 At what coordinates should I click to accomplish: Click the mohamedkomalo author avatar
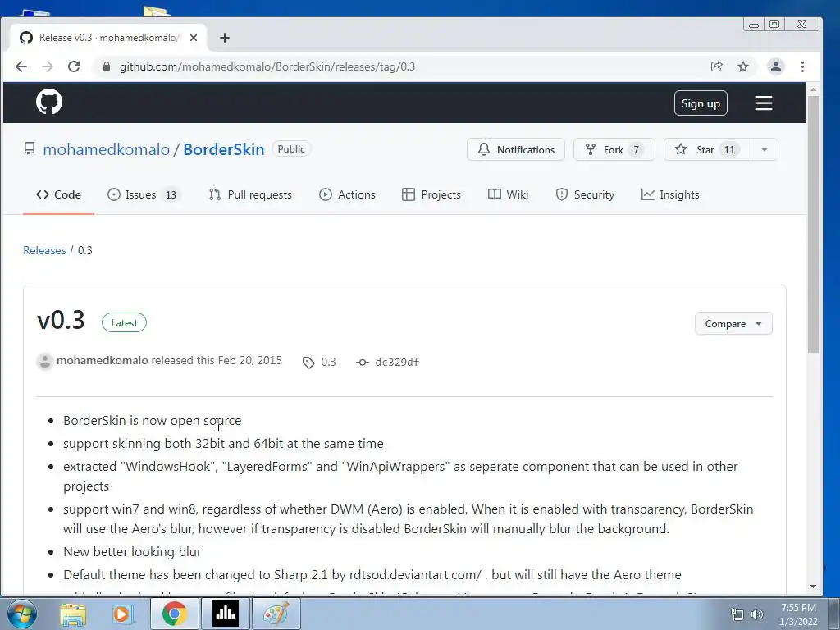(45, 362)
